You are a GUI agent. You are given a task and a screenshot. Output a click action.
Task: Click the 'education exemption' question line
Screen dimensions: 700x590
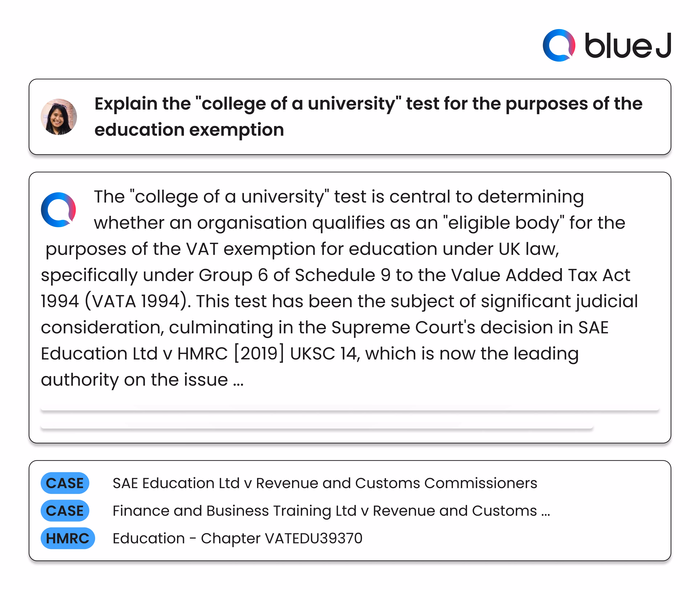(189, 130)
